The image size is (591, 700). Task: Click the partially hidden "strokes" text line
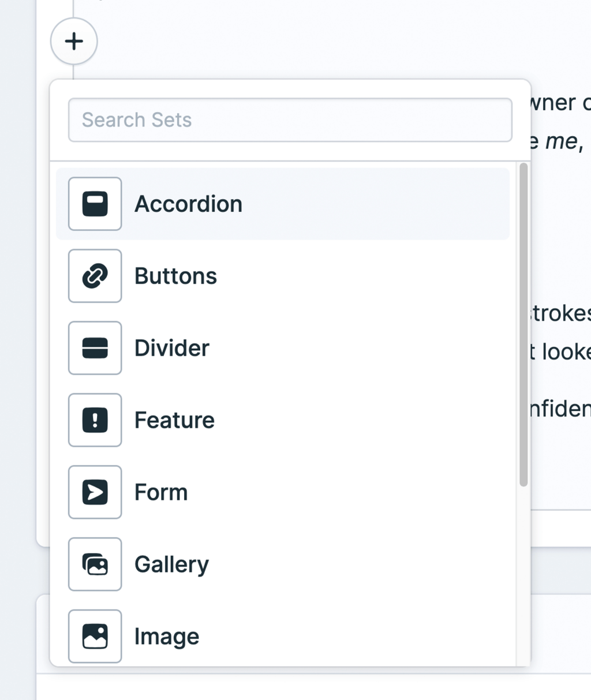(560, 313)
